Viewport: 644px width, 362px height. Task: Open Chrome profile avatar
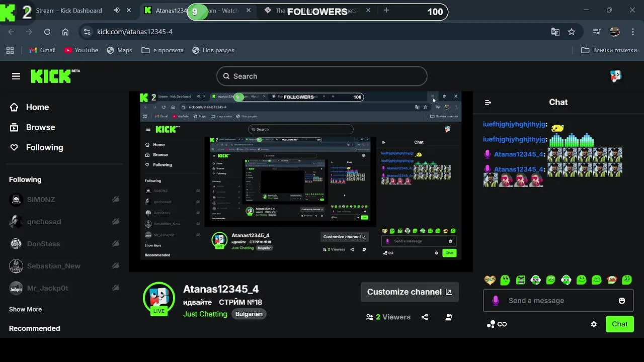click(615, 32)
